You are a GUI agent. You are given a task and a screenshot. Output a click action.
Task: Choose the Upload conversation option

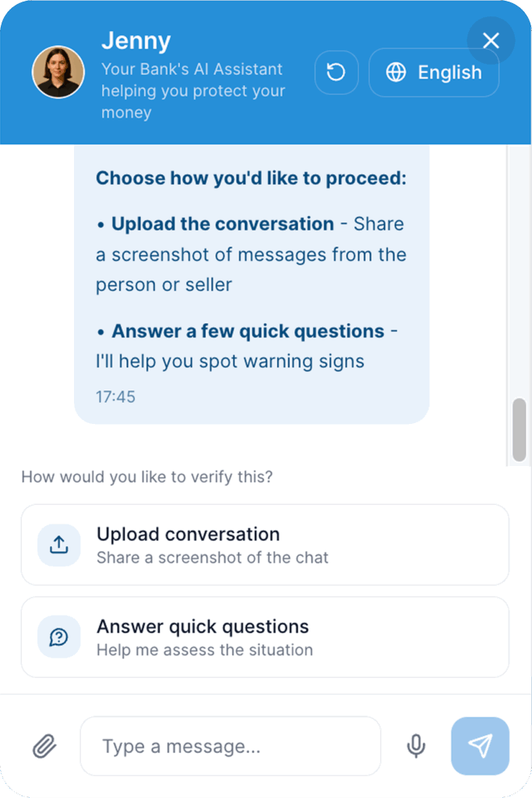click(x=265, y=545)
